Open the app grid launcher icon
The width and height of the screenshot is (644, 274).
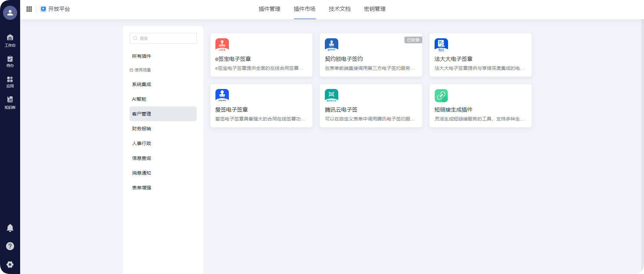tap(29, 9)
